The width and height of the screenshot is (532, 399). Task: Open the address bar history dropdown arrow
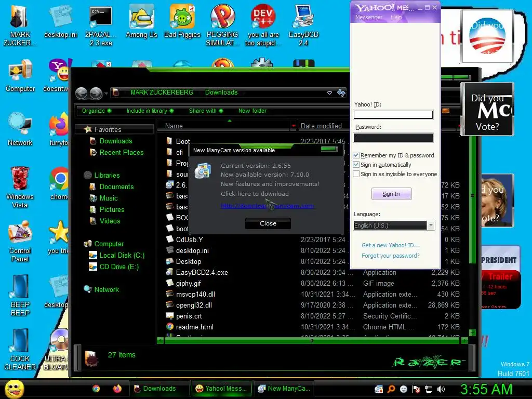(329, 92)
